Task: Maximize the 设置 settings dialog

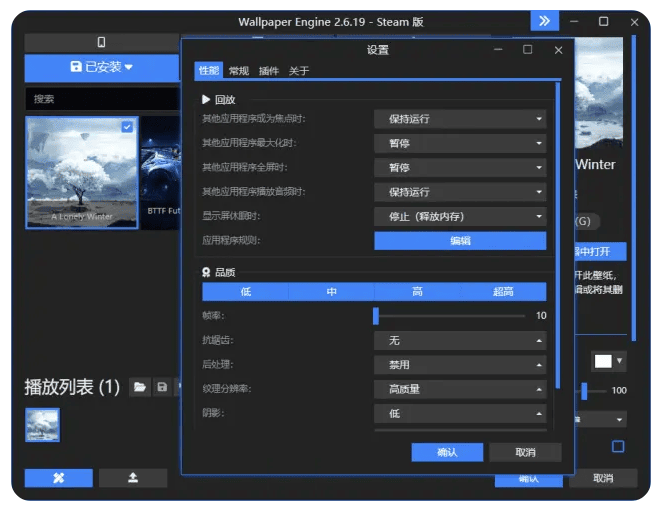Action: point(527,50)
